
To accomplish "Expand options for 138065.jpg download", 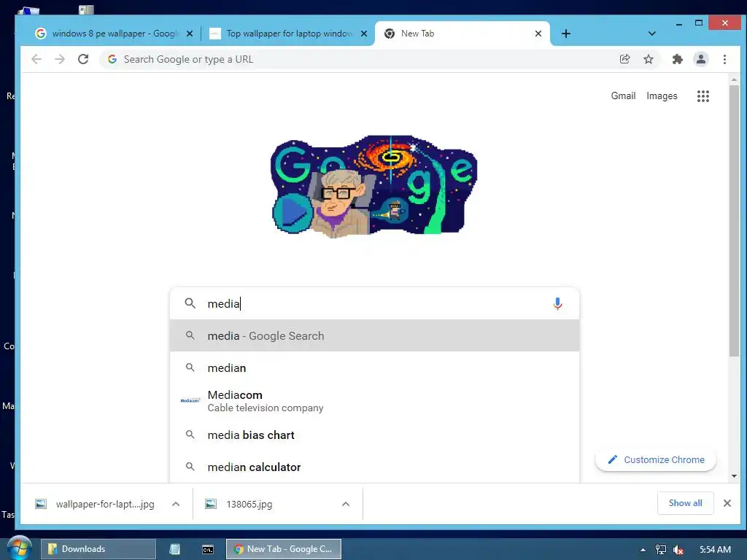I will [x=346, y=504].
